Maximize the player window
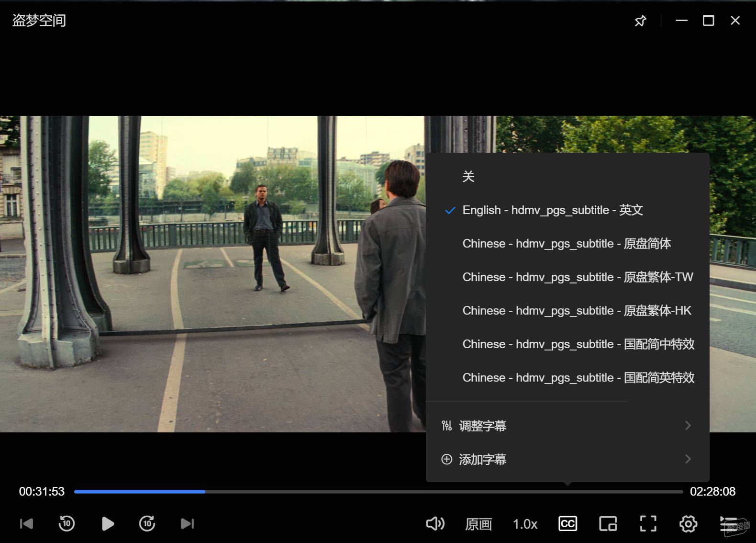The image size is (756, 543). click(709, 21)
